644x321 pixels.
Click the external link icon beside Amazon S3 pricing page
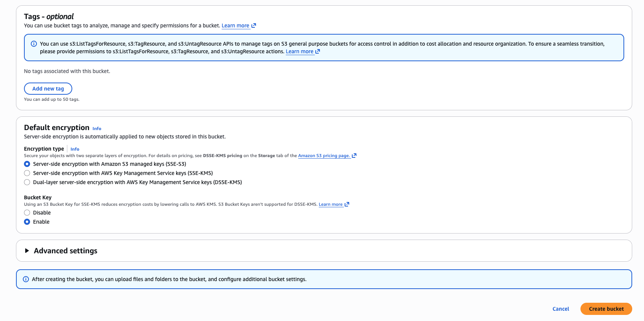[354, 156]
